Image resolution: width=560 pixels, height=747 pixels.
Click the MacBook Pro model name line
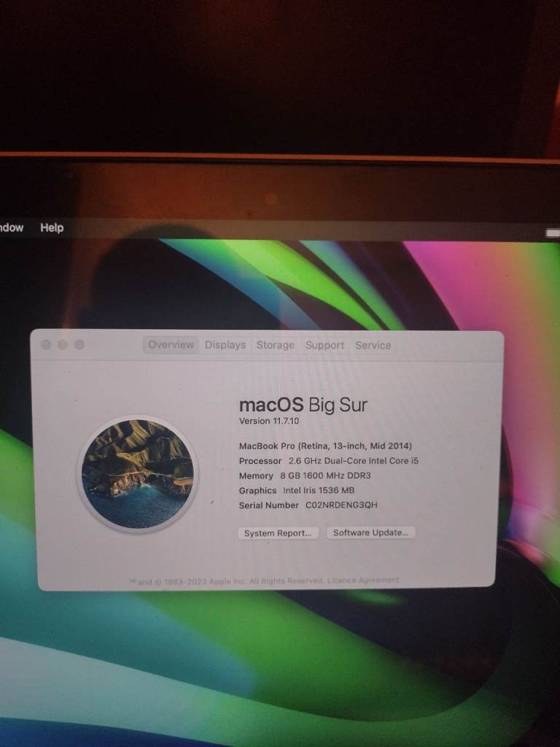point(325,446)
